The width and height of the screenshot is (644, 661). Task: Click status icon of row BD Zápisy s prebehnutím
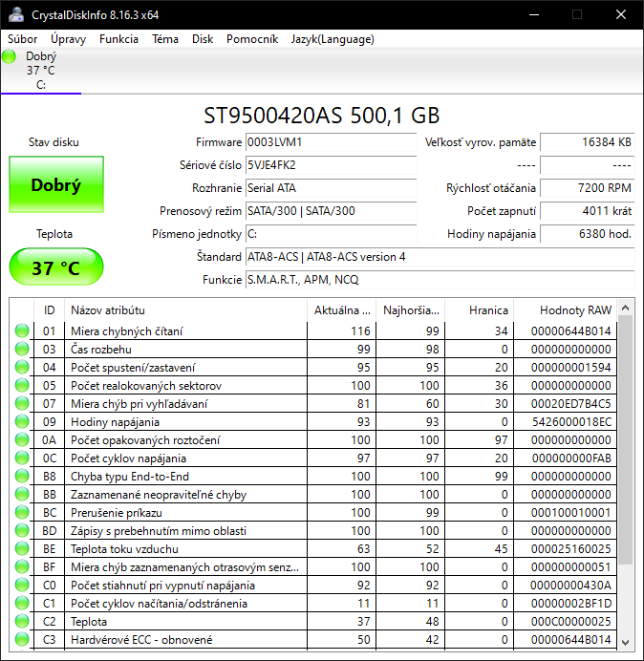tap(22, 530)
